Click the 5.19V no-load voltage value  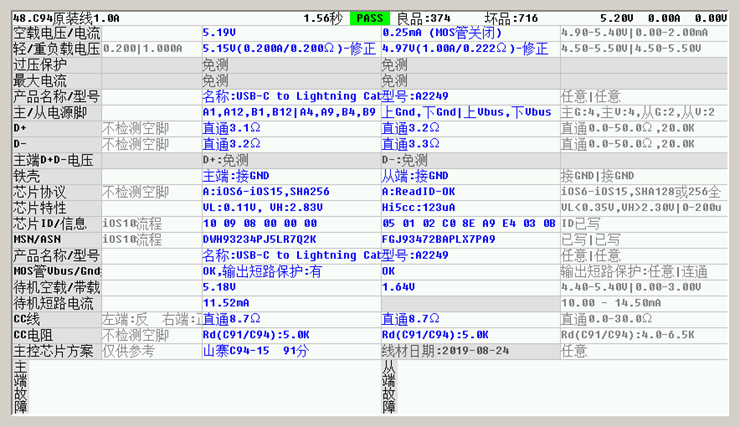[x=220, y=33]
